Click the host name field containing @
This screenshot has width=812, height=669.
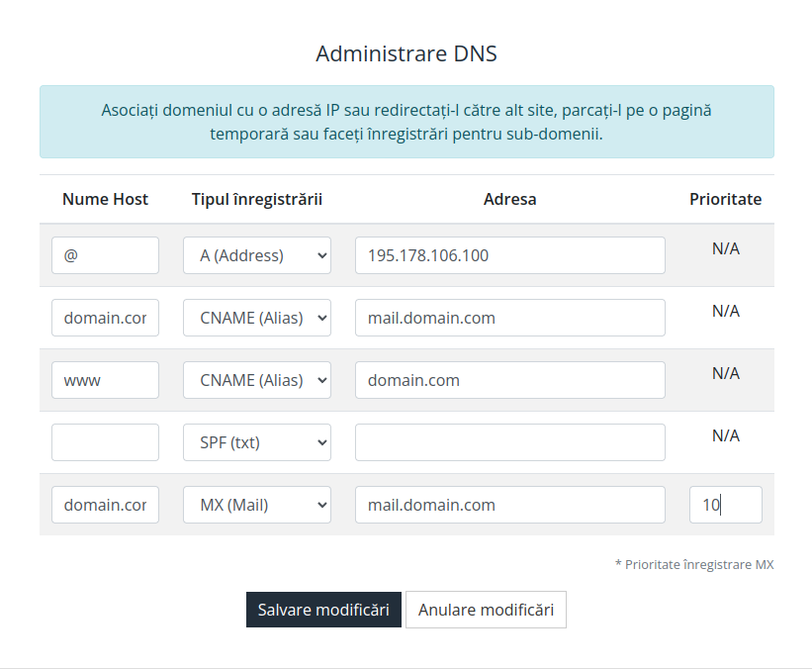point(105,255)
